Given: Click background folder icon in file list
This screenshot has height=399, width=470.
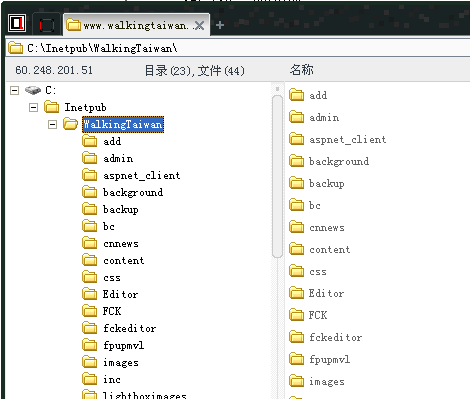Looking at the screenshot, I should coord(297,161).
